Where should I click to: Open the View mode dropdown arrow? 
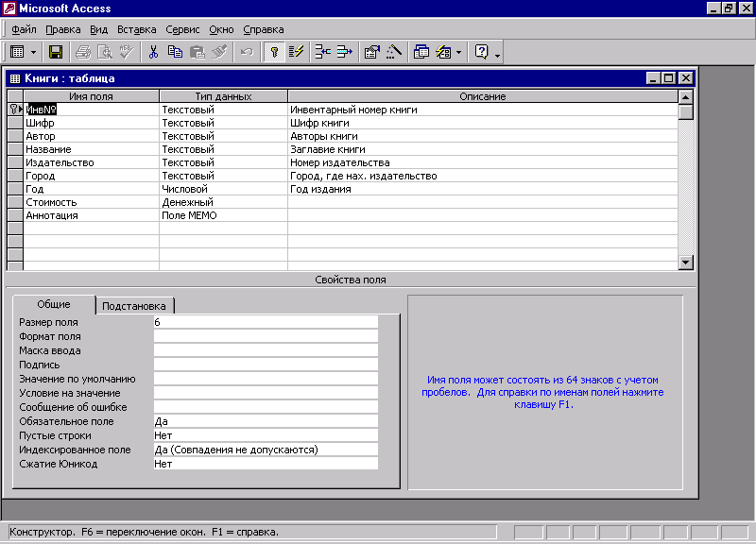[x=33, y=52]
